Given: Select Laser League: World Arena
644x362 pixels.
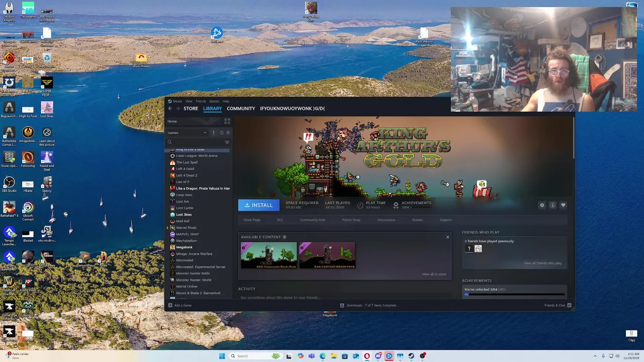Looking at the screenshot, I should click(x=197, y=156).
